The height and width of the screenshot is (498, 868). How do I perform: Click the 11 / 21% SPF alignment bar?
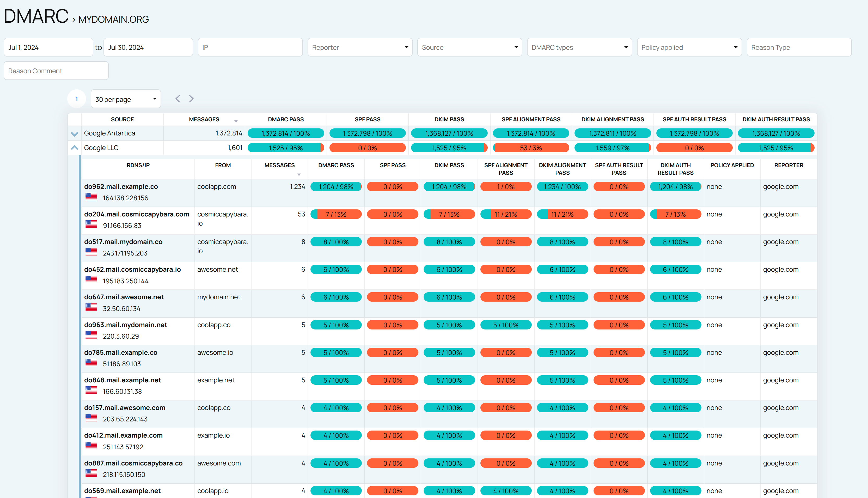[x=505, y=214]
